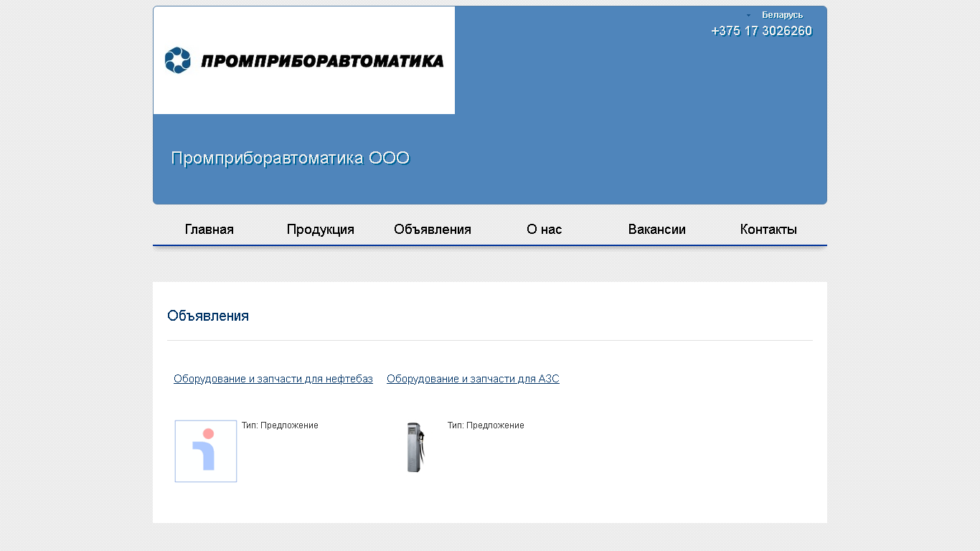Open the Беларусь country dropdown arrow

748,15
